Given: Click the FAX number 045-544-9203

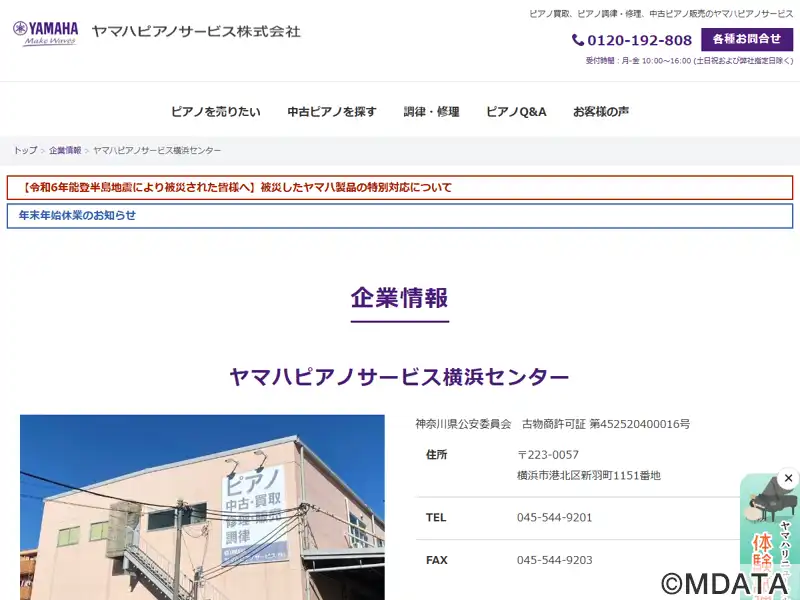Looking at the screenshot, I should (555, 560).
